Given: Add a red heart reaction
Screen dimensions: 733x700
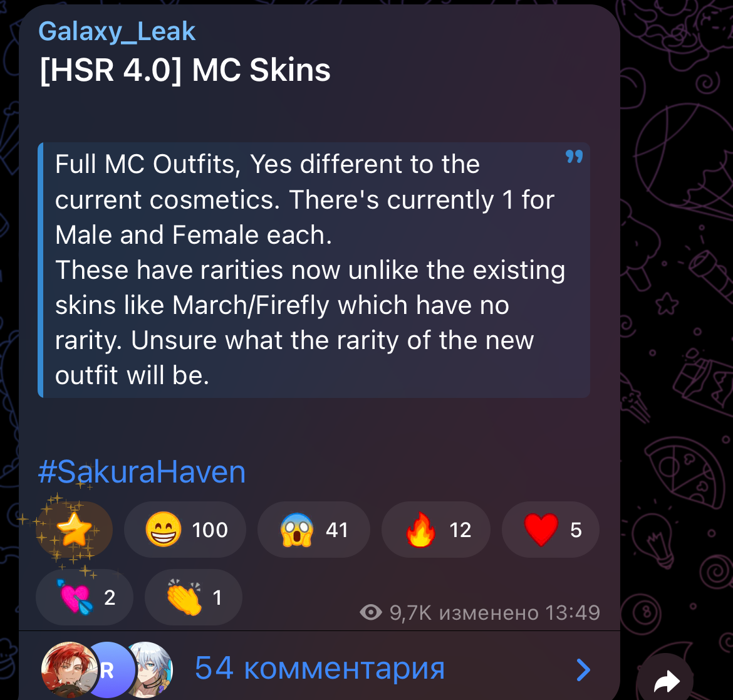Looking at the screenshot, I should (x=551, y=530).
